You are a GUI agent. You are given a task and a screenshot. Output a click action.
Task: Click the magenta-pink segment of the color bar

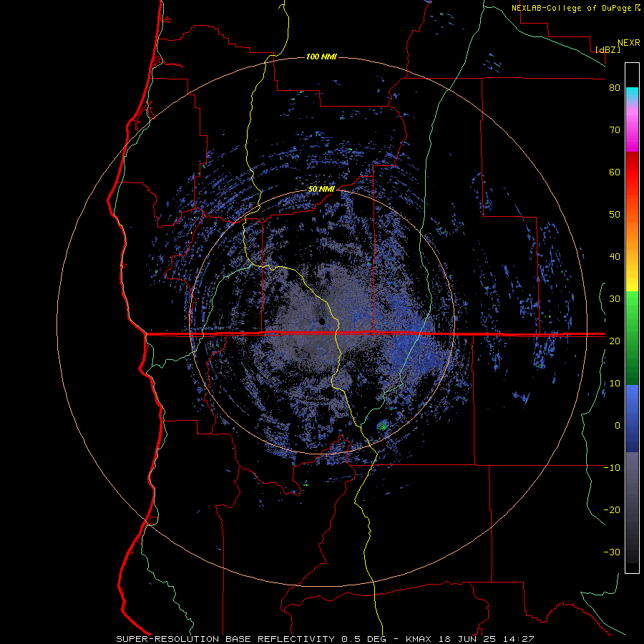point(632,127)
